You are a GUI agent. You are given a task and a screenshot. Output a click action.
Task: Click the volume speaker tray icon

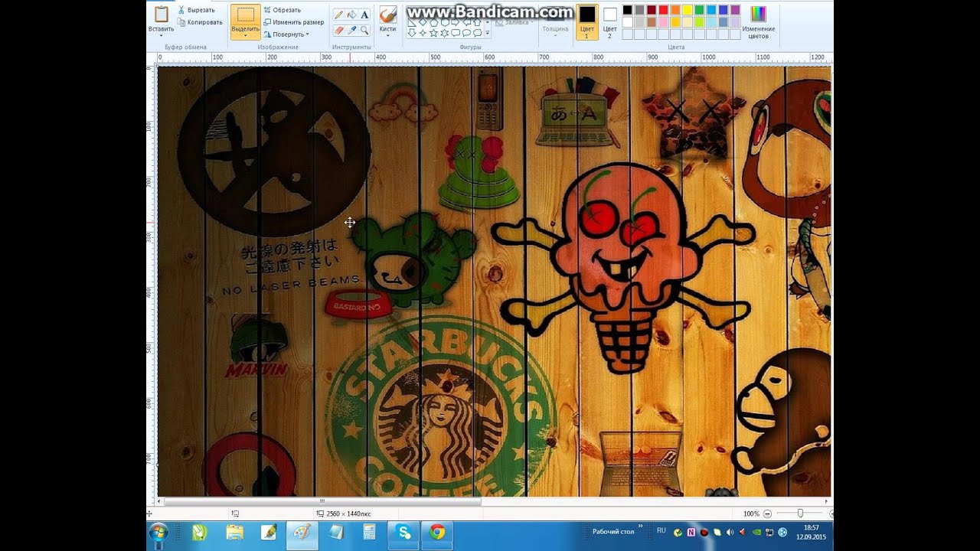point(730,533)
